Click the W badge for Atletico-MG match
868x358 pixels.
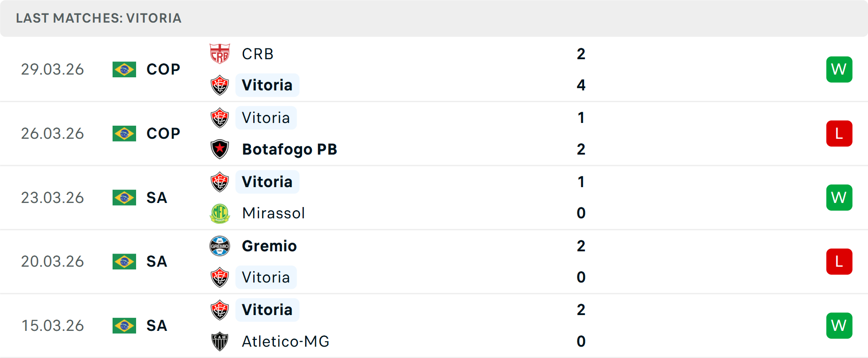[839, 326]
